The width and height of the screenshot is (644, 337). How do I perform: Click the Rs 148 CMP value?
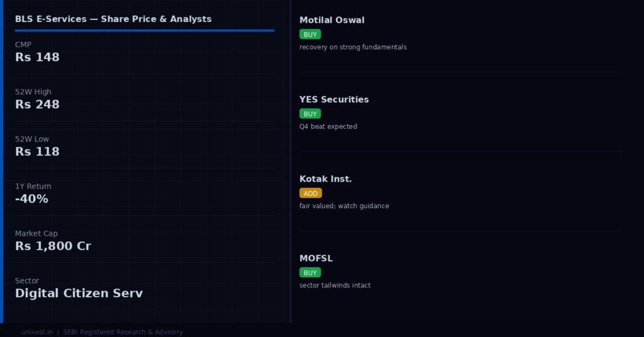pos(37,57)
